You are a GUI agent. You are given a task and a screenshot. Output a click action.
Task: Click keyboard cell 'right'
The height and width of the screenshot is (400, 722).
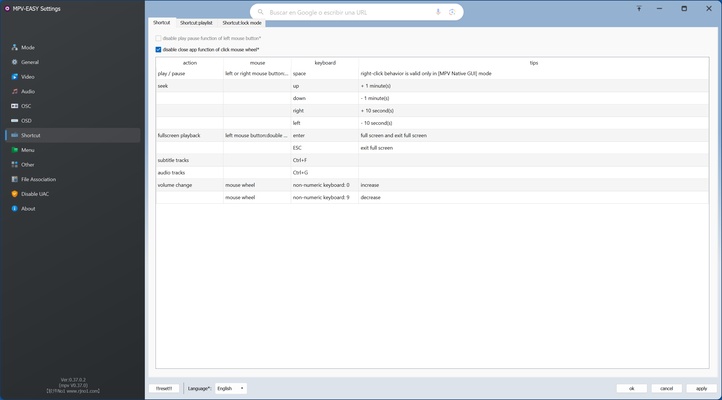pos(325,111)
